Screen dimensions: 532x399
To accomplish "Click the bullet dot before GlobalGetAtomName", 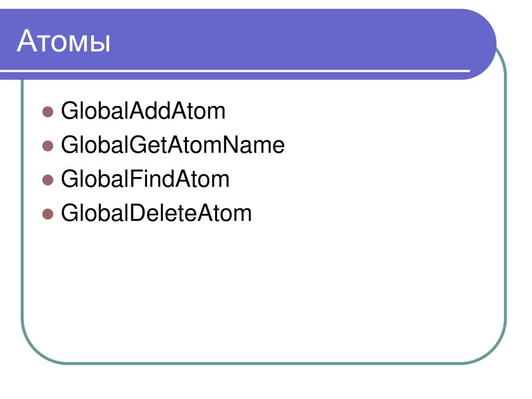I will [x=48, y=146].
